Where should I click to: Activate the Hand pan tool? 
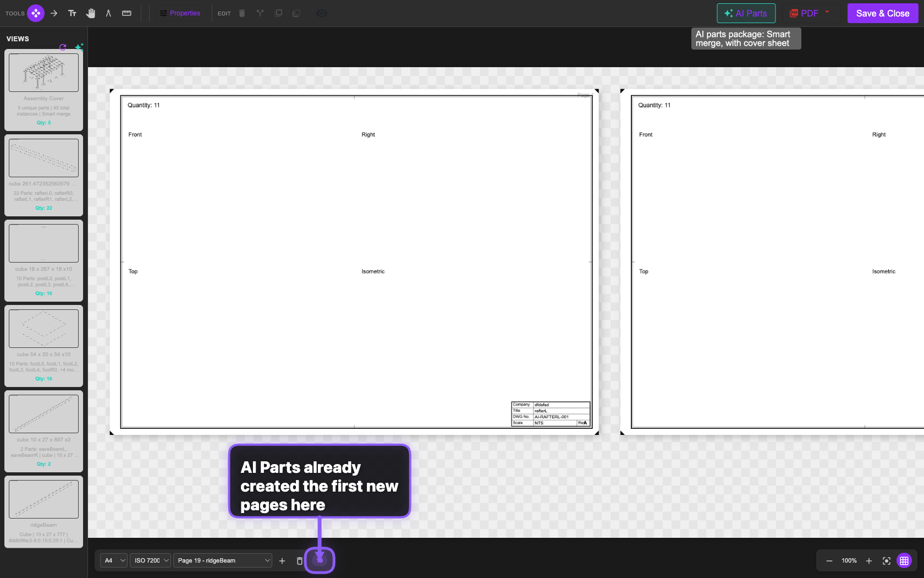pos(91,13)
